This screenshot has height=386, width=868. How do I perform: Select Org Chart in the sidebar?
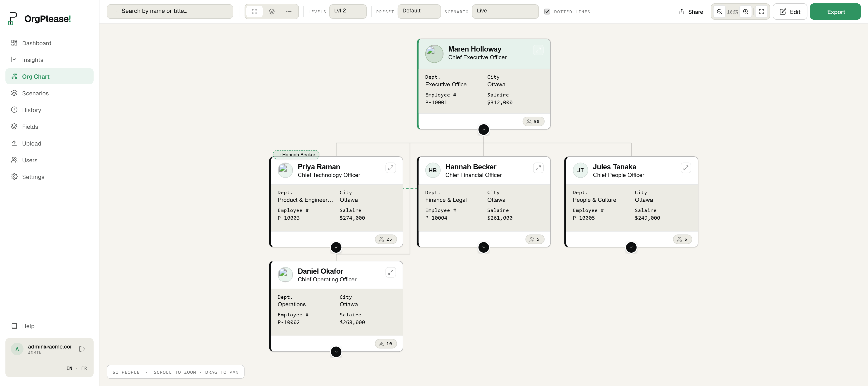pos(50,76)
